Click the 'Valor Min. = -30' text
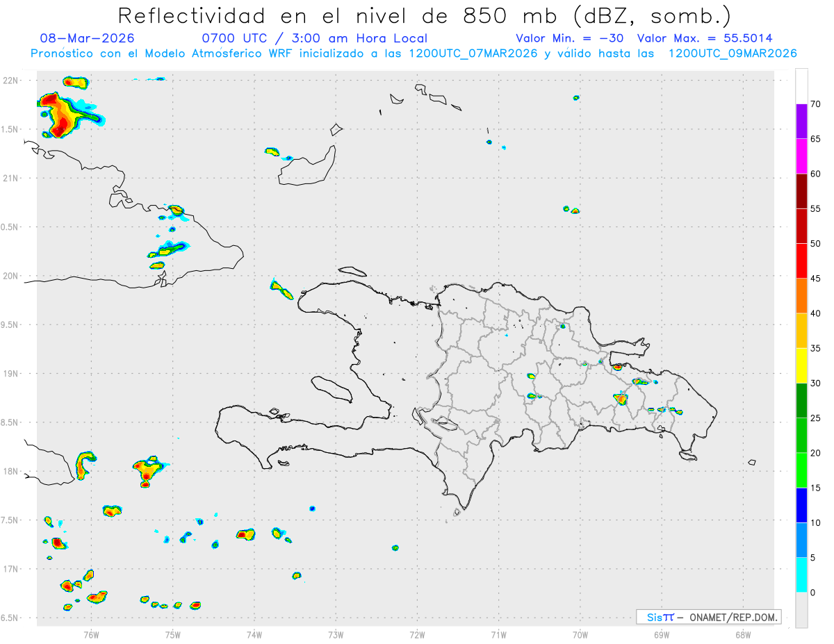Image resolution: width=834 pixels, height=644 pixels. (x=570, y=38)
